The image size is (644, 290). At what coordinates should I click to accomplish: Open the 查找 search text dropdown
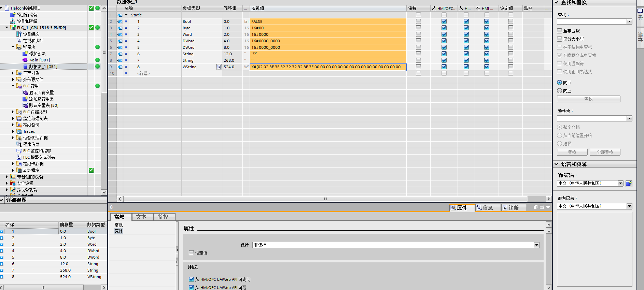tap(629, 21)
